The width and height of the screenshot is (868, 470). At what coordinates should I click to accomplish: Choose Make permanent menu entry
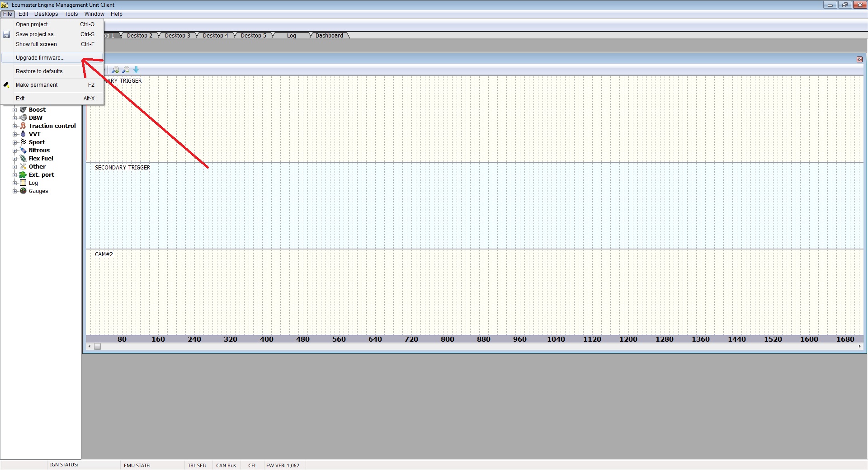[37, 85]
